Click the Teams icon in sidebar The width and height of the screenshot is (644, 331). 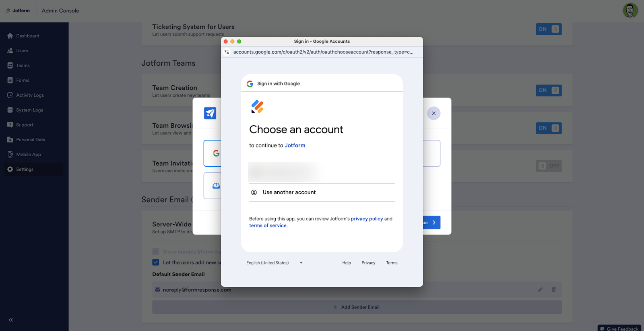10,66
